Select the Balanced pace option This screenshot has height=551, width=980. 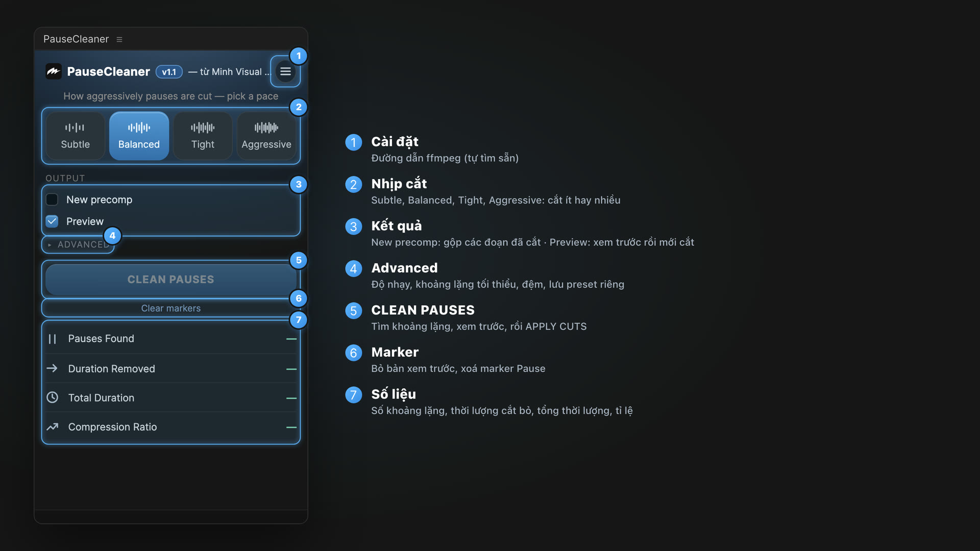(139, 136)
